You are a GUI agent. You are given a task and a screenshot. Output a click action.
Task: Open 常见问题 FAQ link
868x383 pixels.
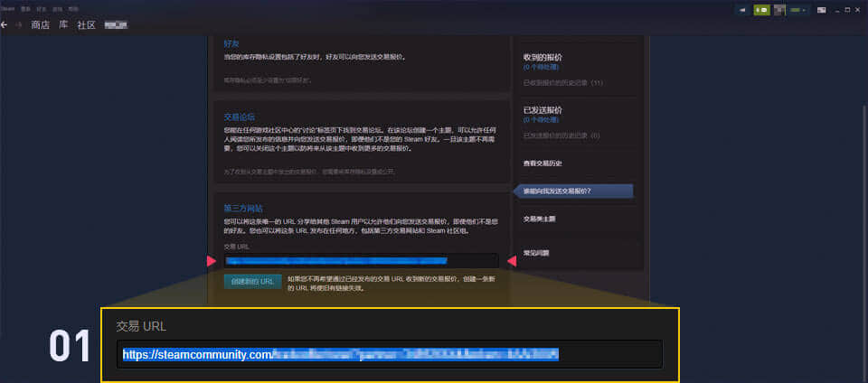(x=536, y=253)
